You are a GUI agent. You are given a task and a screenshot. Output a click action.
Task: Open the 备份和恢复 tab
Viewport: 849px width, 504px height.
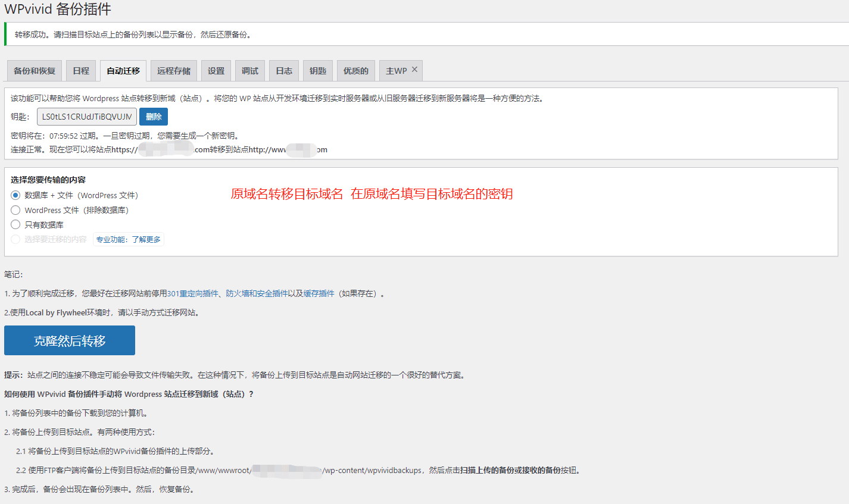35,71
